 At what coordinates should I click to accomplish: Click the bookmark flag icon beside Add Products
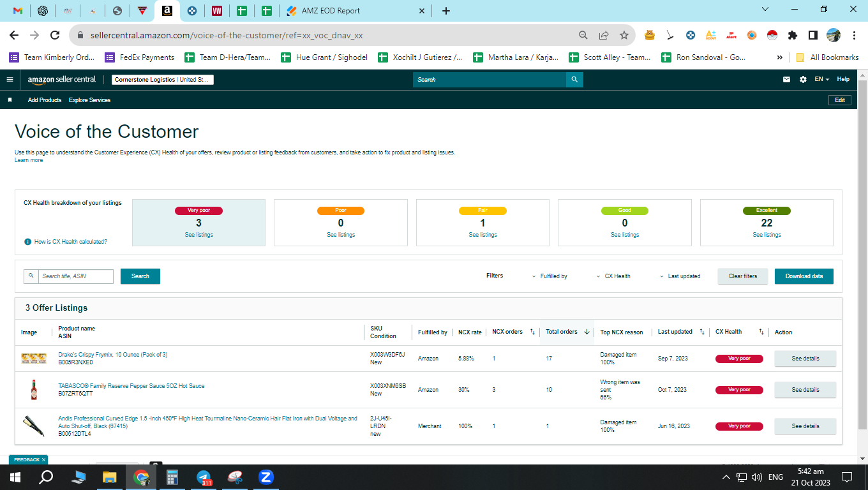click(x=10, y=100)
